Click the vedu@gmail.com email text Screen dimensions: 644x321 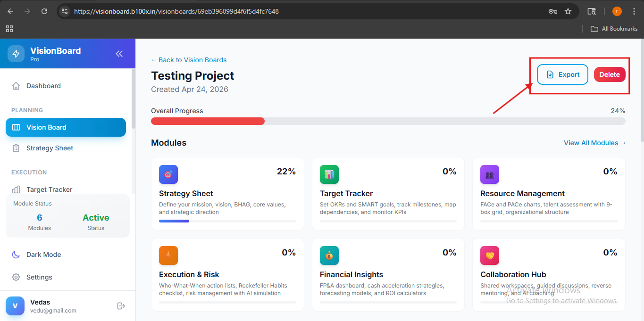53,311
